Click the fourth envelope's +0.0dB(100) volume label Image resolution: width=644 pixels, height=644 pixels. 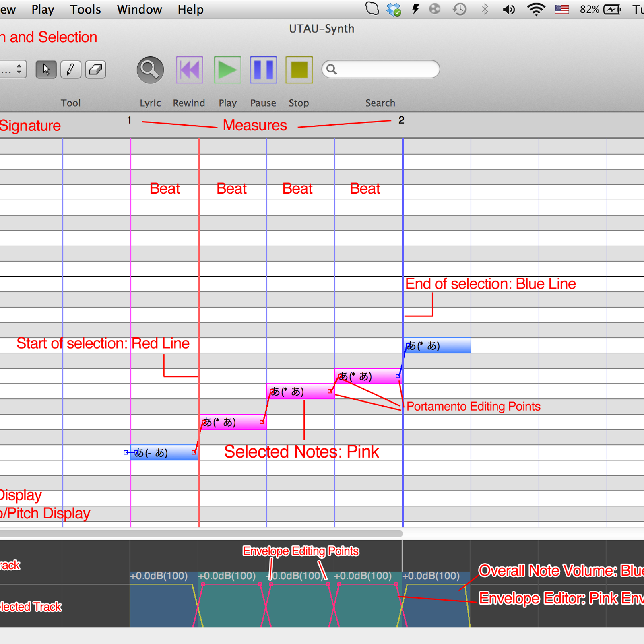point(363,576)
